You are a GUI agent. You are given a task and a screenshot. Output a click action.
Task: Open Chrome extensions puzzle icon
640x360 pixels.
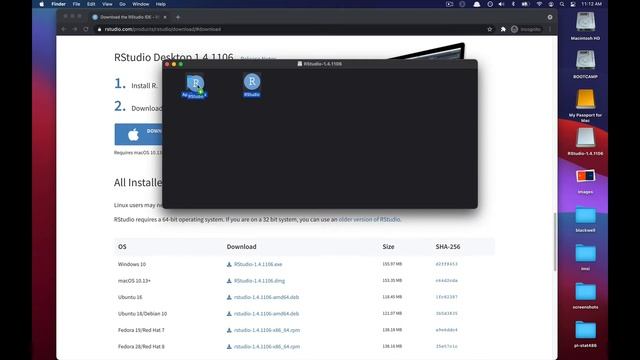click(x=503, y=29)
